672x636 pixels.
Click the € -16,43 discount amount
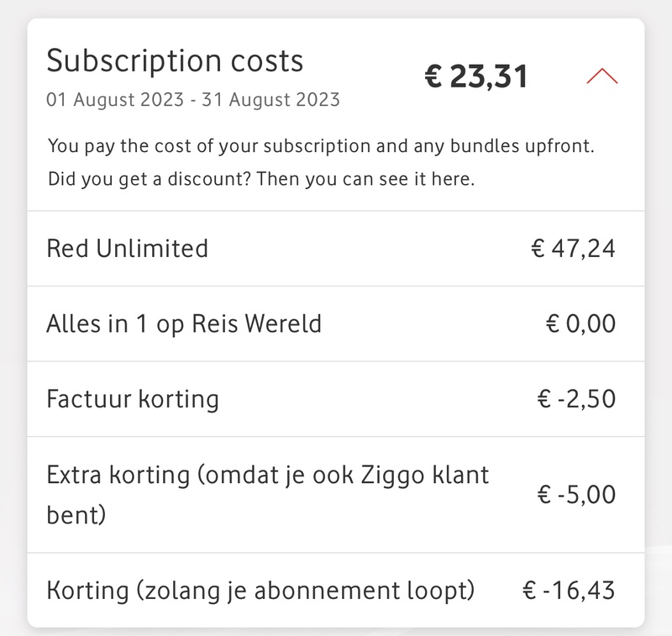[x=569, y=590]
